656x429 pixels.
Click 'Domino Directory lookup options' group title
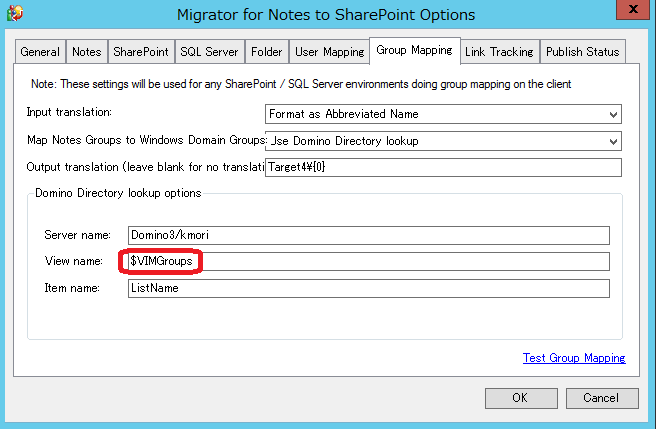[118, 193]
